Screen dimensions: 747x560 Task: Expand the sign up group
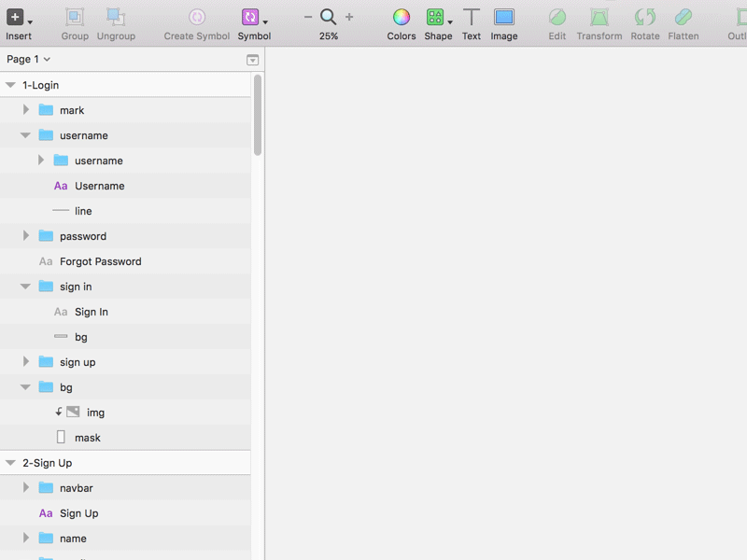coord(26,361)
